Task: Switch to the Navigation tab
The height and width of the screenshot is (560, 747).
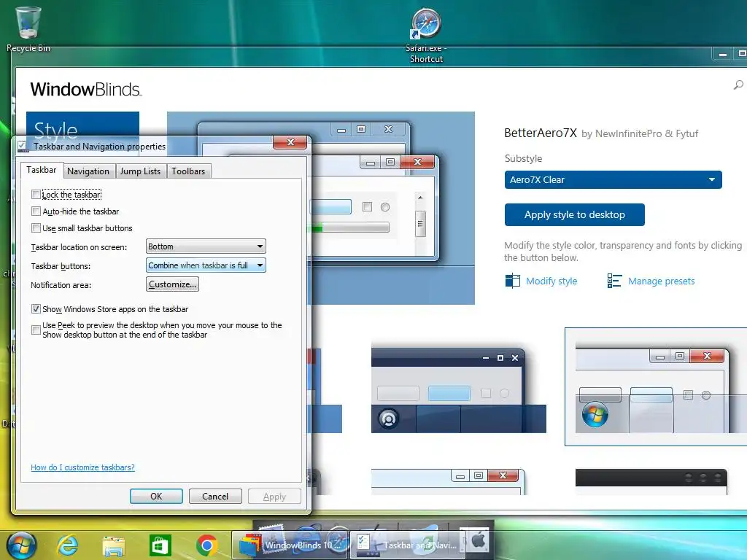Action: point(88,171)
